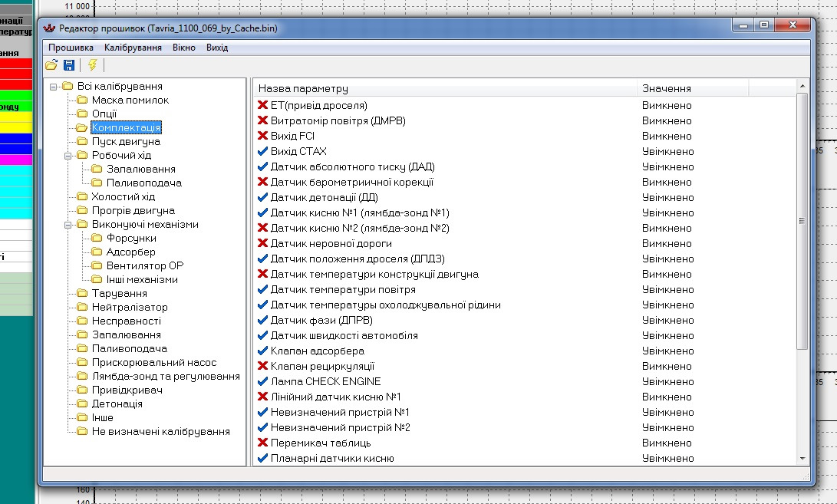Click folder icon next to Форсунки

(97, 238)
